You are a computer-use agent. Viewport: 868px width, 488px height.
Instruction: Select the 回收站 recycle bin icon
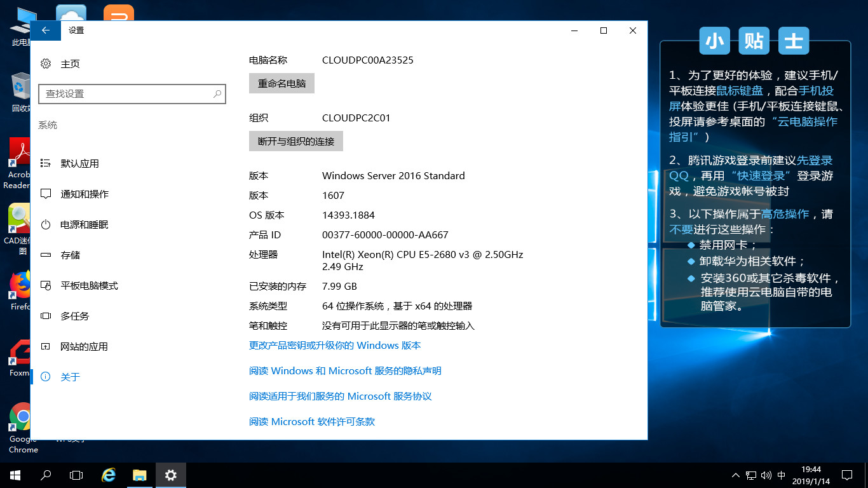22,92
